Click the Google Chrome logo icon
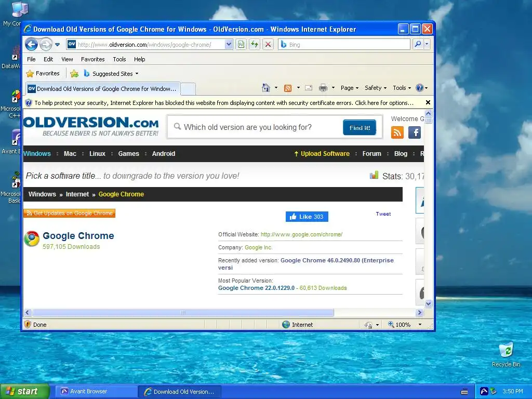The image size is (532, 399). [x=32, y=239]
